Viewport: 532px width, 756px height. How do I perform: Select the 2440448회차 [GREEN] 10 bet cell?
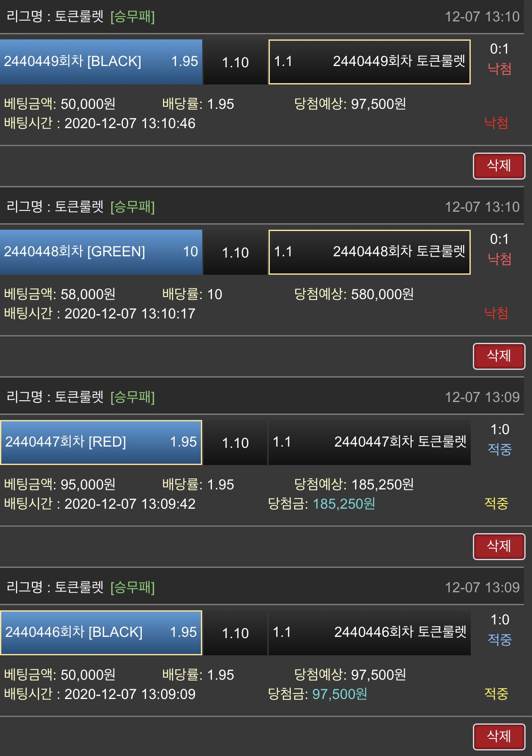101,252
